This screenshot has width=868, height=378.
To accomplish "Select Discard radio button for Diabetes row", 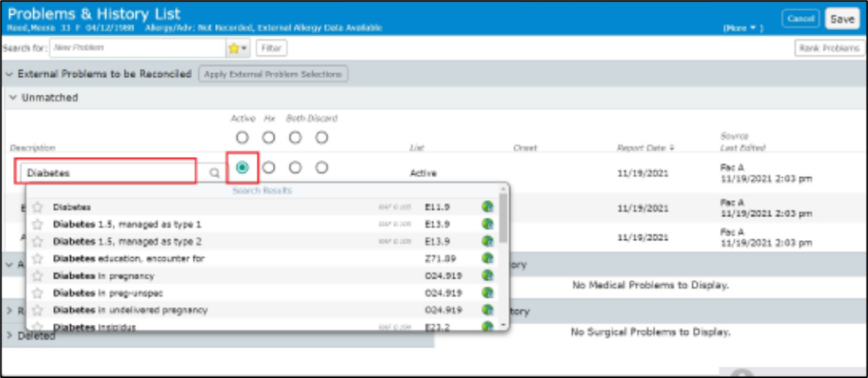I will click(321, 167).
